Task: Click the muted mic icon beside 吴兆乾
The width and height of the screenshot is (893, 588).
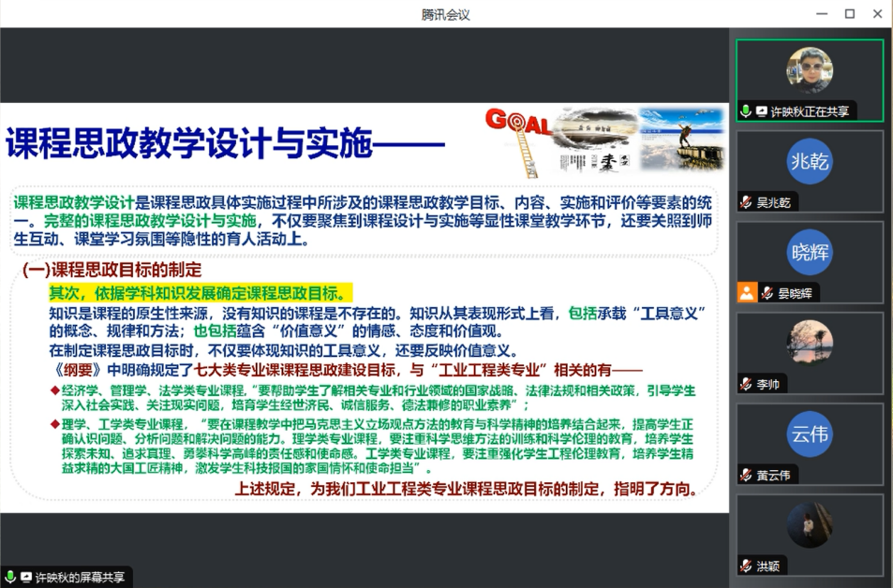Action: coord(746,202)
